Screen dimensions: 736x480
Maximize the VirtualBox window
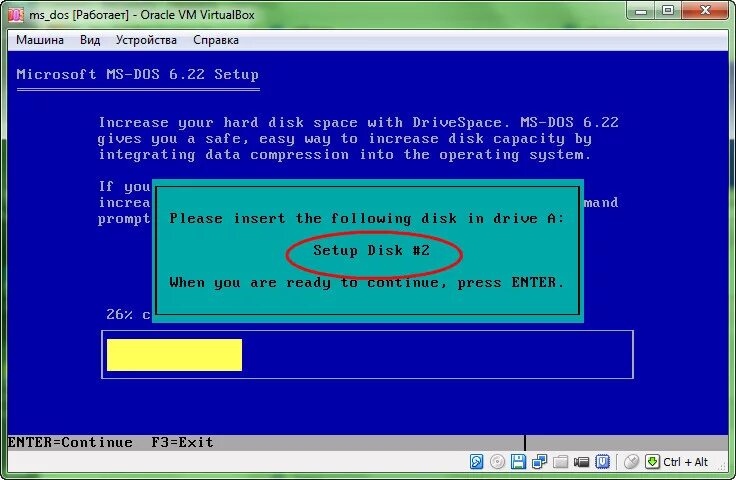coord(667,11)
